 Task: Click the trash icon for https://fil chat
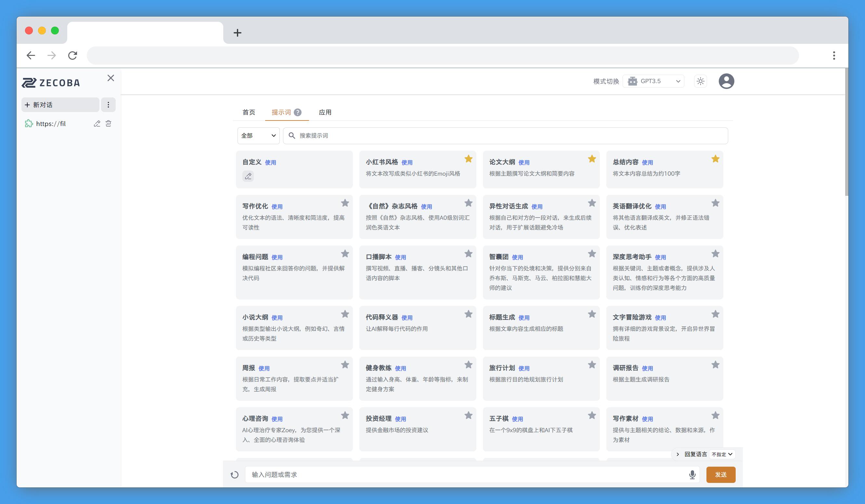click(109, 123)
